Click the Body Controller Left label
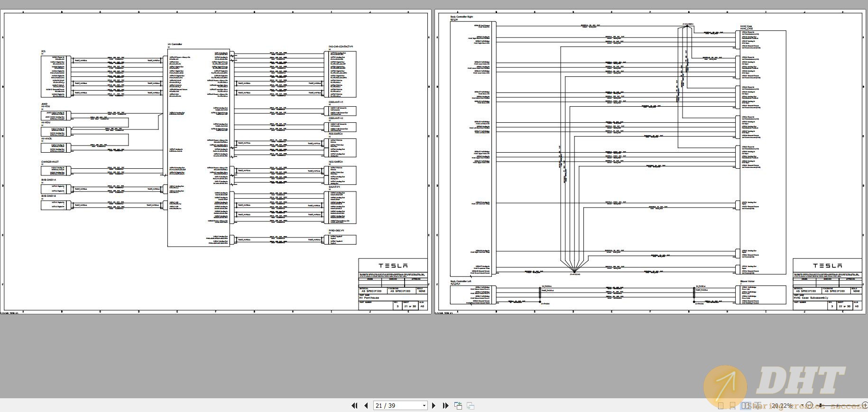The width and height of the screenshot is (868, 412). coord(461,281)
